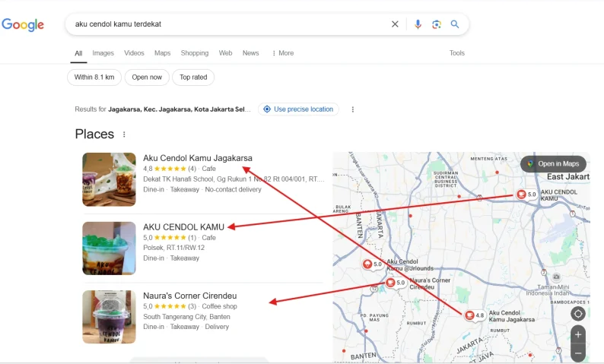Select the All tab

(78, 53)
